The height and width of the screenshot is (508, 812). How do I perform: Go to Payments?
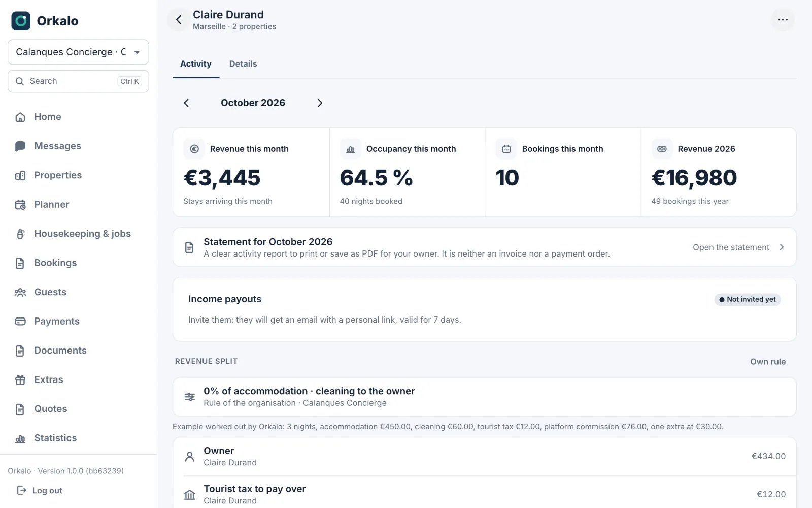(78, 322)
